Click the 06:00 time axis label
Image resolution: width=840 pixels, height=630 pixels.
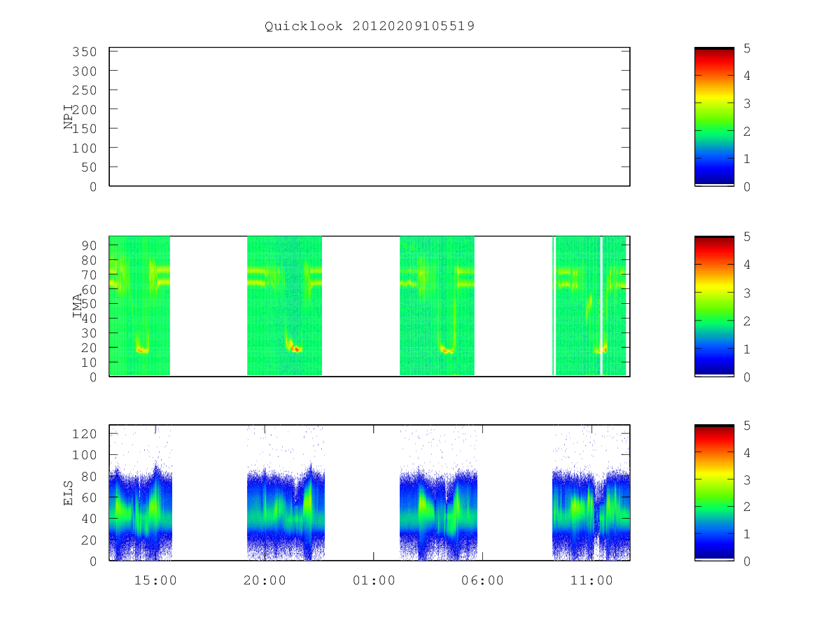click(482, 580)
